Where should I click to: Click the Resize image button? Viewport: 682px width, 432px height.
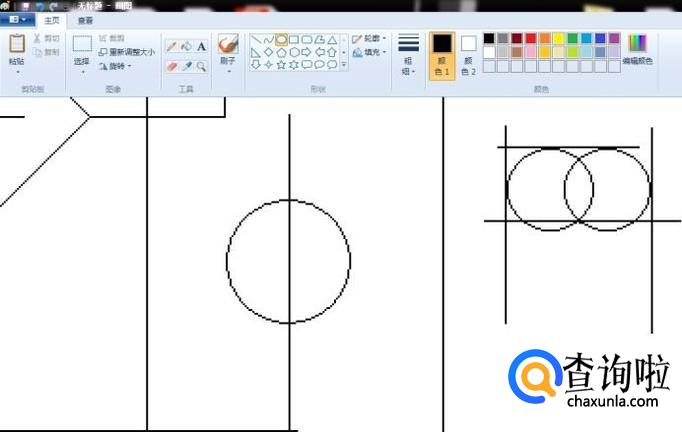click(x=126, y=52)
